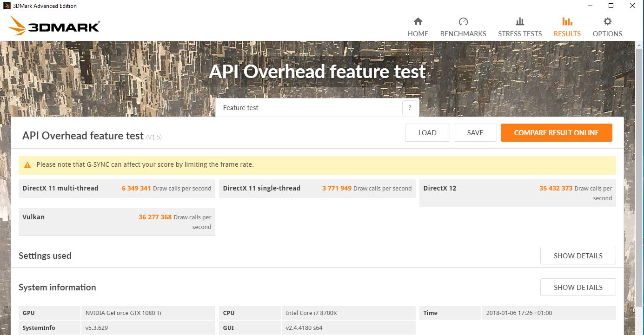The height and width of the screenshot is (335, 644).
Task: Open the Feature test selector box
Action: point(317,108)
